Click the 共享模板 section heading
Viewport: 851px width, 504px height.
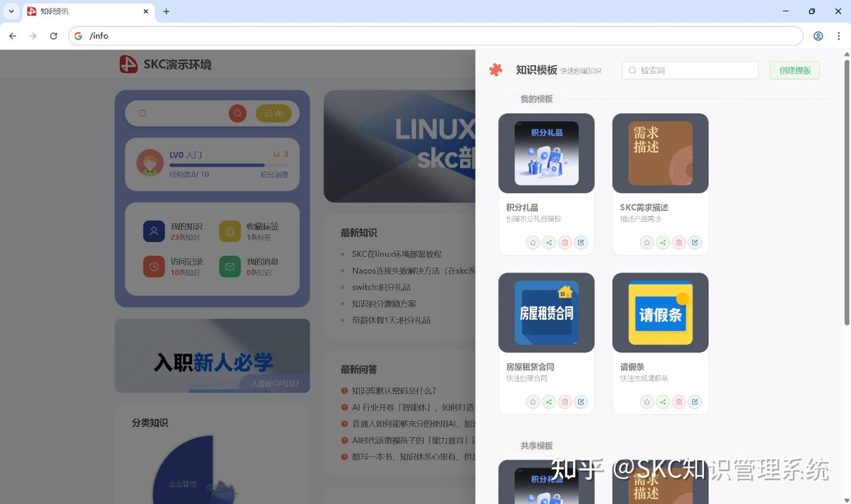537,446
